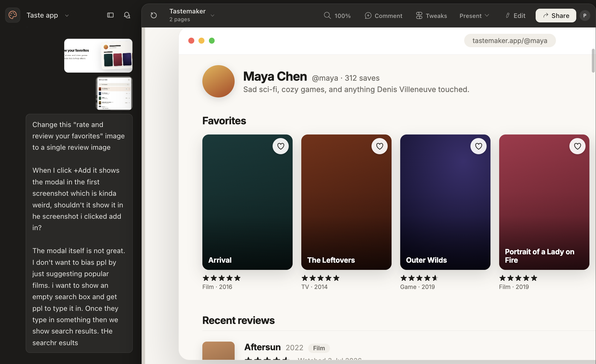Click the zoom magnifier icon

click(x=327, y=15)
